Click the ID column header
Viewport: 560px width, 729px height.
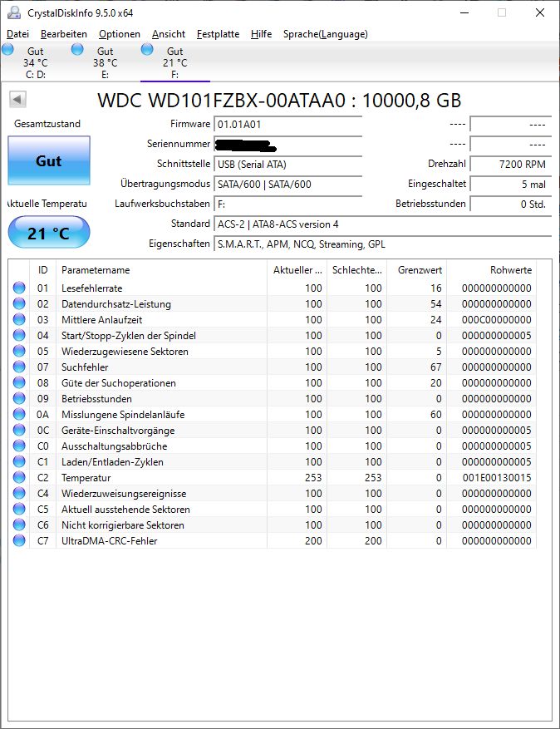[x=42, y=270]
